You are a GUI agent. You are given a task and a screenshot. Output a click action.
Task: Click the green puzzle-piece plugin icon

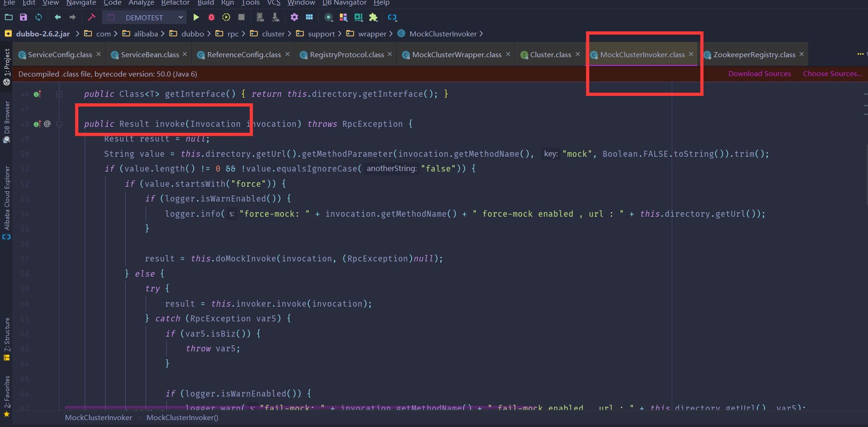click(373, 18)
